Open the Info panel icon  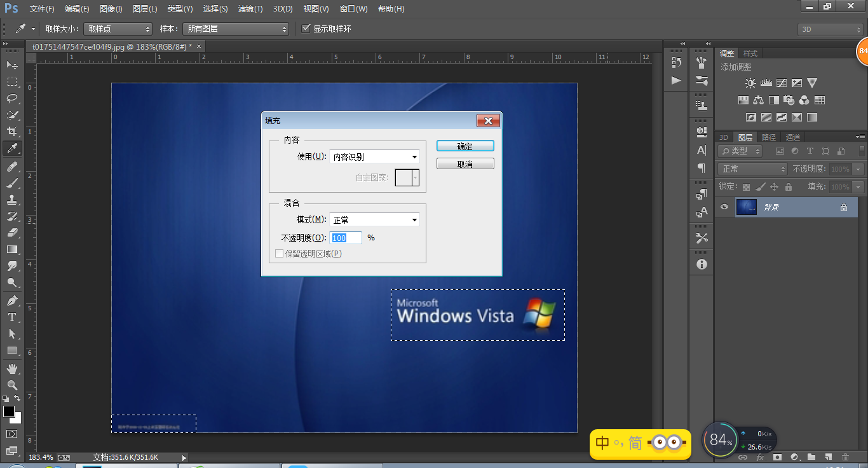tap(702, 264)
